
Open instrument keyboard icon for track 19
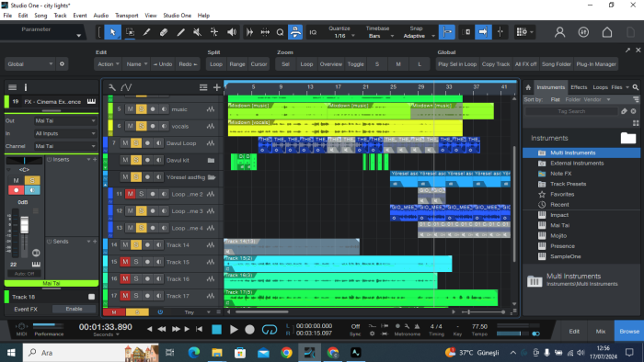click(x=91, y=101)
